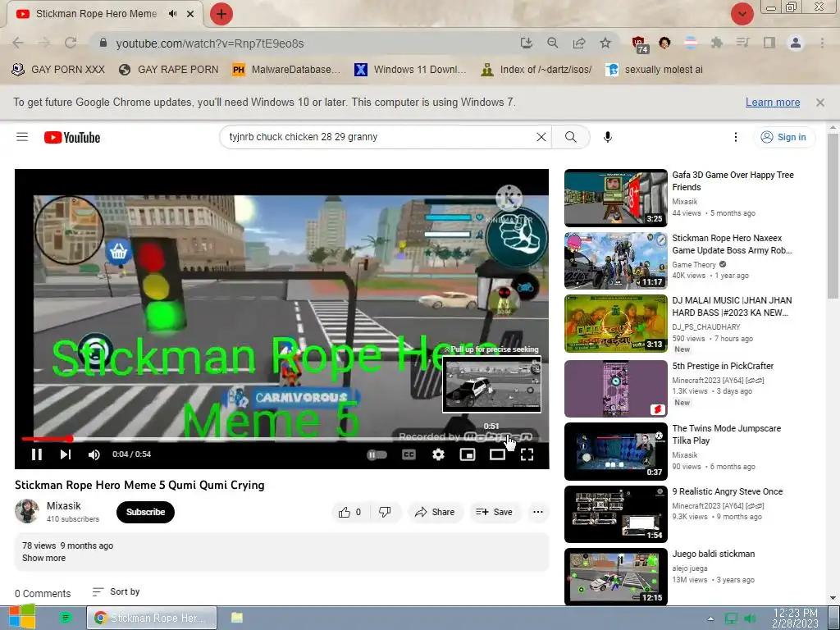
Task: Open YouTube settings three-dot menu
Action: pos(736,137)
